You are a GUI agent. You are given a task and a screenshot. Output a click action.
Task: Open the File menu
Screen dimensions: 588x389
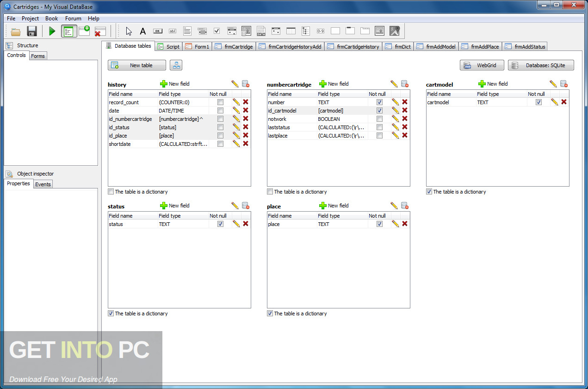11,19
